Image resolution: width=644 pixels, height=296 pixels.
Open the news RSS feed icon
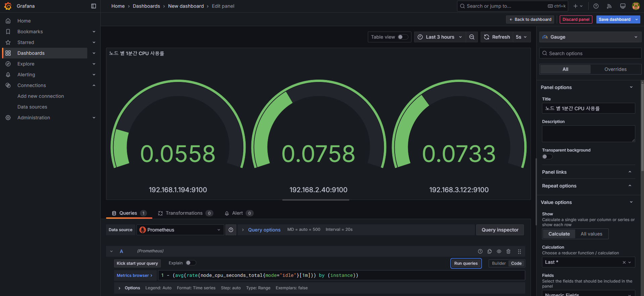[x=609, y=6]
